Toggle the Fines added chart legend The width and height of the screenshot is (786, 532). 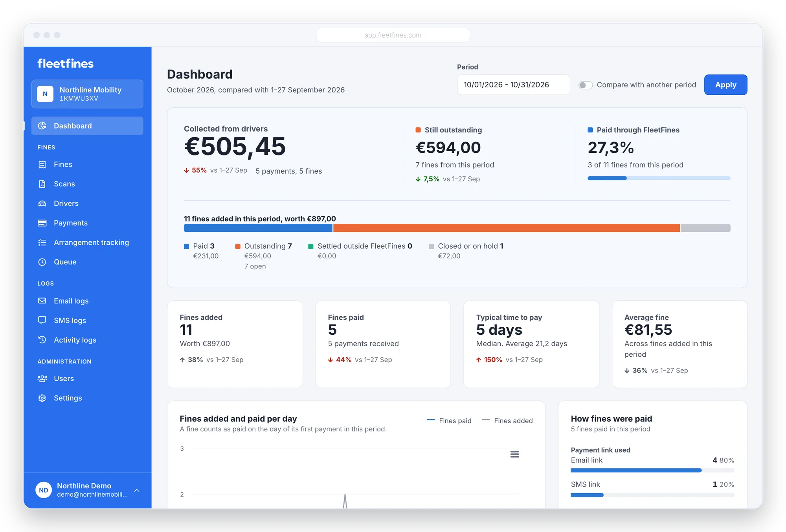[x=507, y=421]
